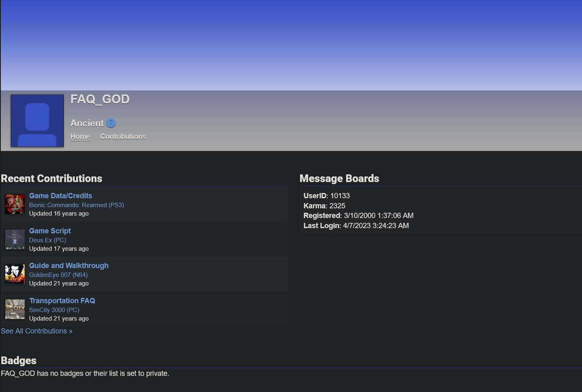Open the Home tab
Viewport: 582px width, 392px height.
coord(80,136)
